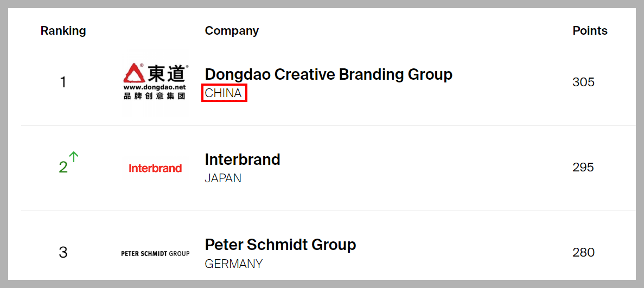Click the 280 points value

click(583, 253)
